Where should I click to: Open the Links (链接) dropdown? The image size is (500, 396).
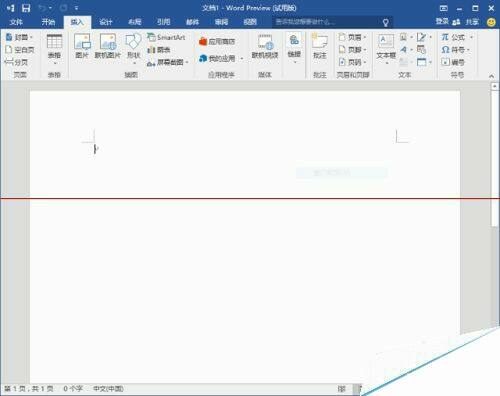click(294, 48)
